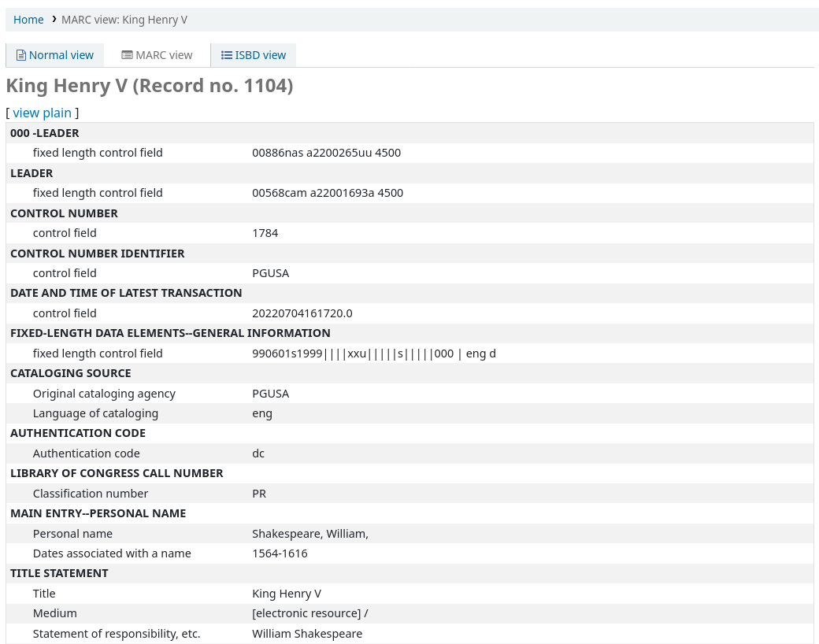
Task: Click the Original cataloging agency value PGUSA
Action: 270,394
